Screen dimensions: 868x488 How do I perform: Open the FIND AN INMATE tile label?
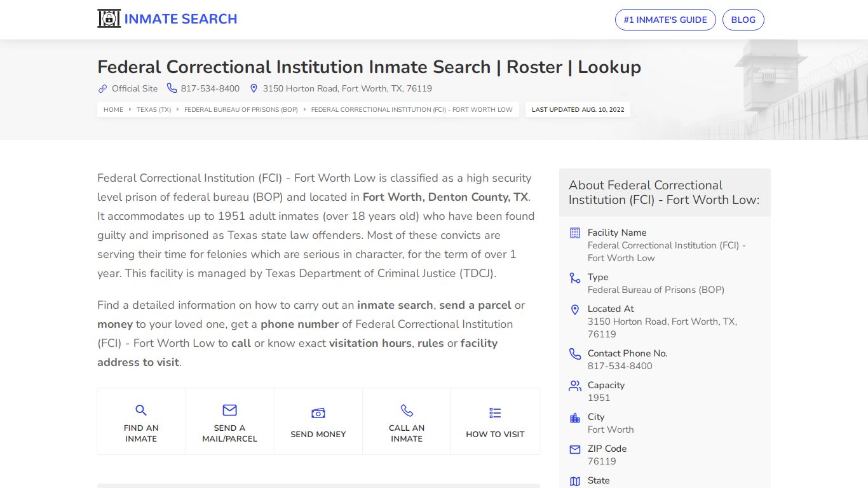[141, 433]
